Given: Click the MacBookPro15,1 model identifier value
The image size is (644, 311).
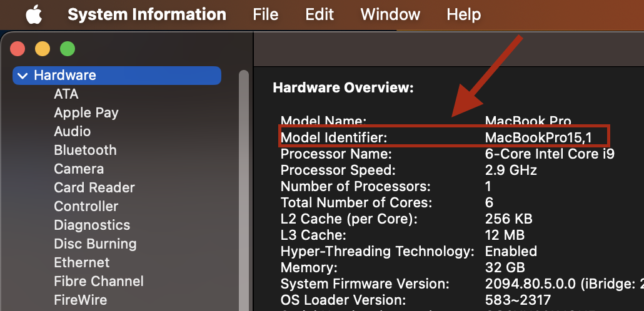Looking at the screenshot, I should pyautogui.click(x=538, y=138).
